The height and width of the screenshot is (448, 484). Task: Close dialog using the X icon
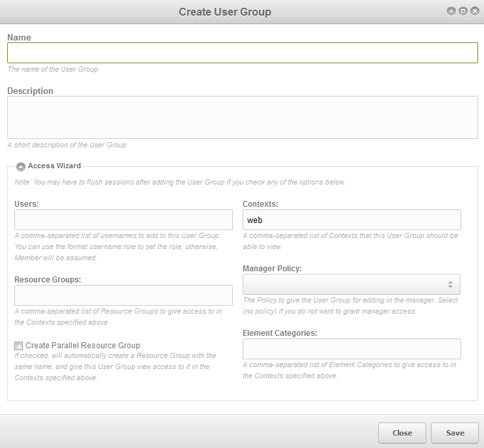(474, 11)
